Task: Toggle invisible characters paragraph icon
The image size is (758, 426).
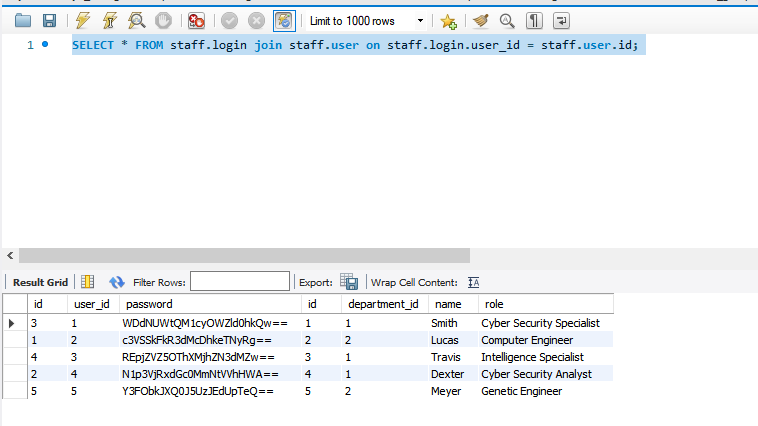Action: pos(535,20)
